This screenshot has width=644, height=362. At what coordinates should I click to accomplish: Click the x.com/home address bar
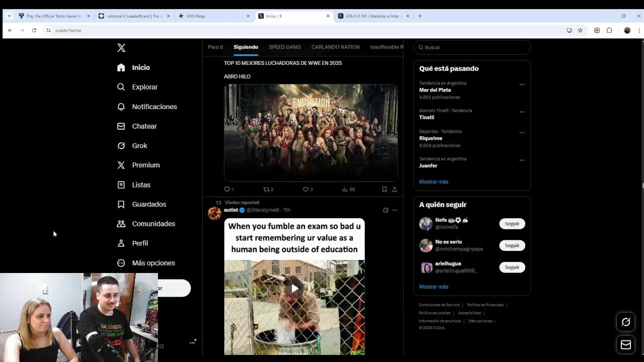(302, 30)
